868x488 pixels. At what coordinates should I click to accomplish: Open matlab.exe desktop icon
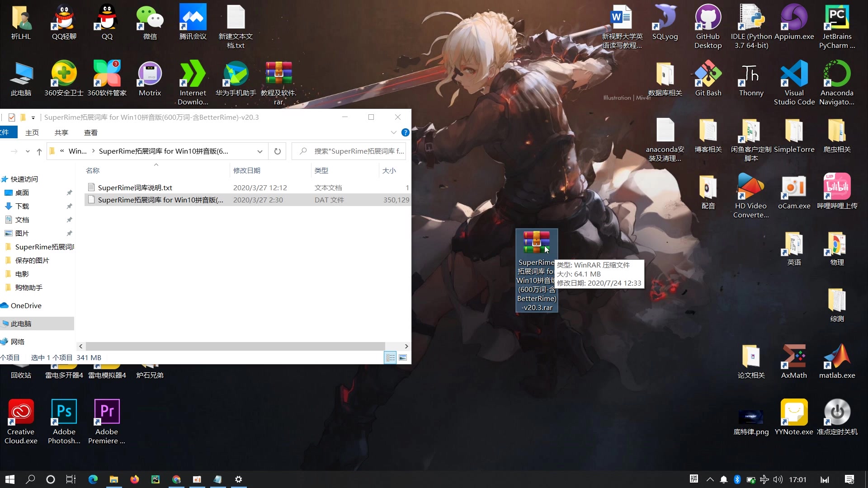coord(837,361)
